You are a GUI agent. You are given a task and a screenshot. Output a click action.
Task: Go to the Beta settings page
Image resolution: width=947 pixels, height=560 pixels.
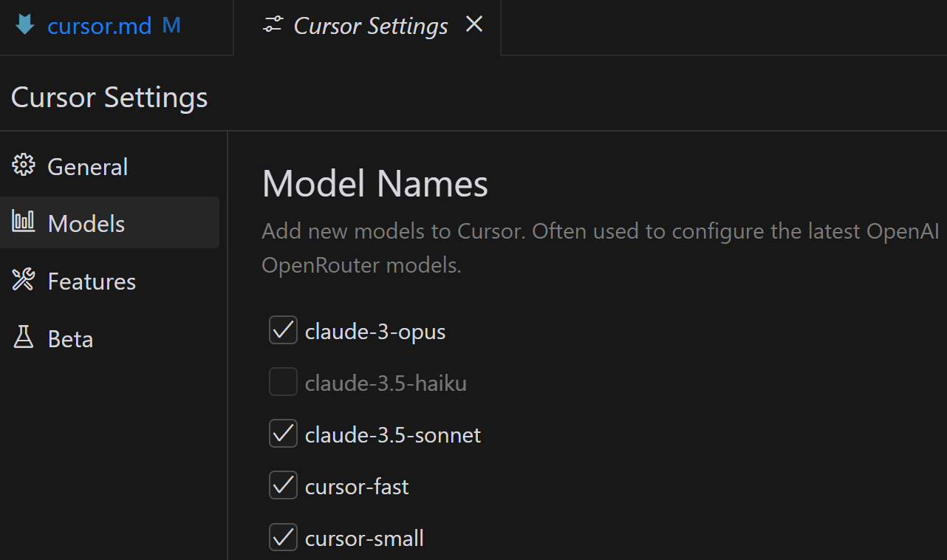tap(70, 339)
